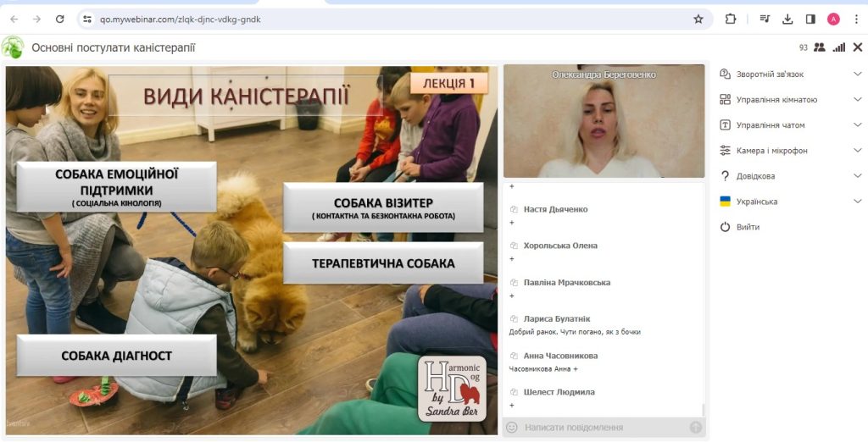
Task: Toggle the browser side panel icon
Action: click(810, 19)
